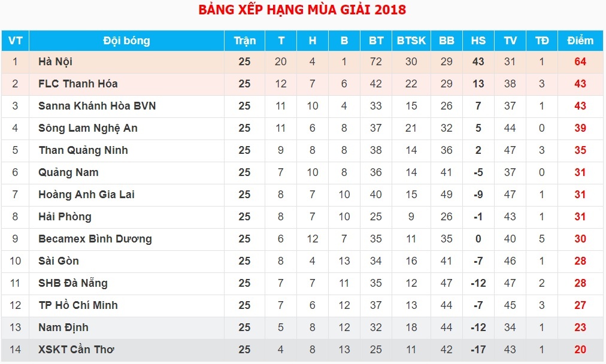Select the Sài Gòn team name

tap(59, 261)
